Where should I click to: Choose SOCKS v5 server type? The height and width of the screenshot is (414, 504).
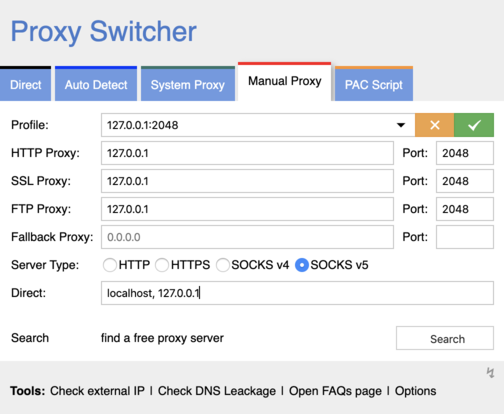[302, 265]
